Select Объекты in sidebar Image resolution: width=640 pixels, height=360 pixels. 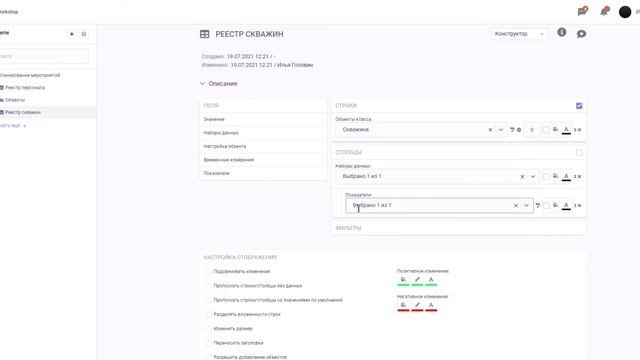15,100
